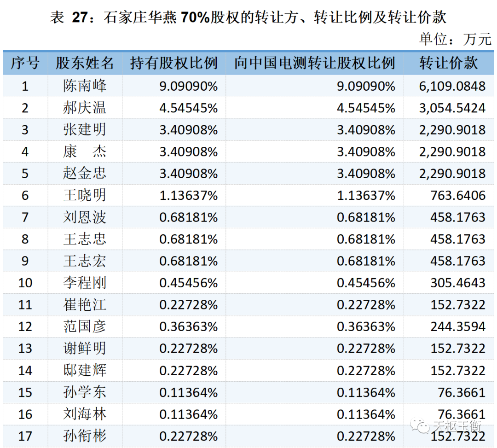Click the name cell 郝庆温
This screenshot has width=497, height=448.
pos(85,108)
